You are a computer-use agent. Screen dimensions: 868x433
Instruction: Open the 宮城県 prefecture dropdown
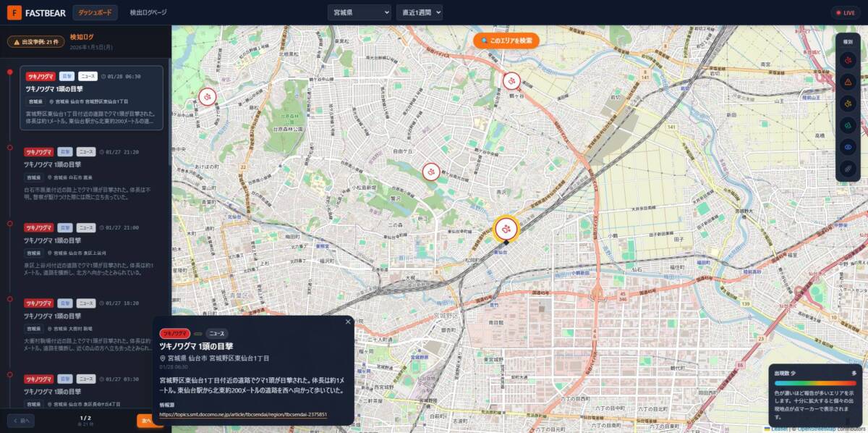[x=359, y=12]
